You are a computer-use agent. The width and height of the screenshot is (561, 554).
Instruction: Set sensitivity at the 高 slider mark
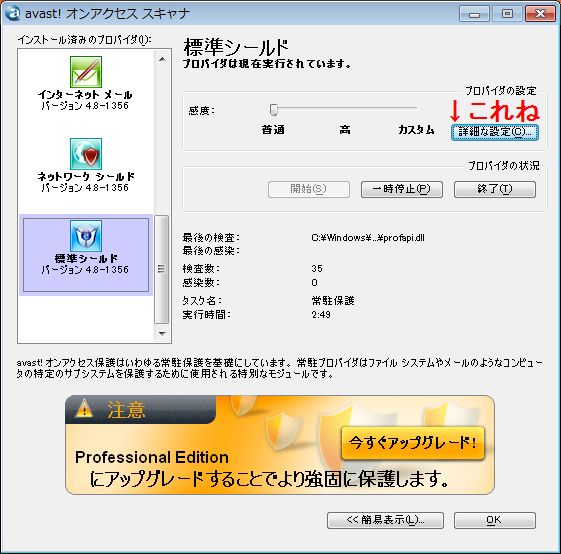pyautogui.click(x=345, y=130)
